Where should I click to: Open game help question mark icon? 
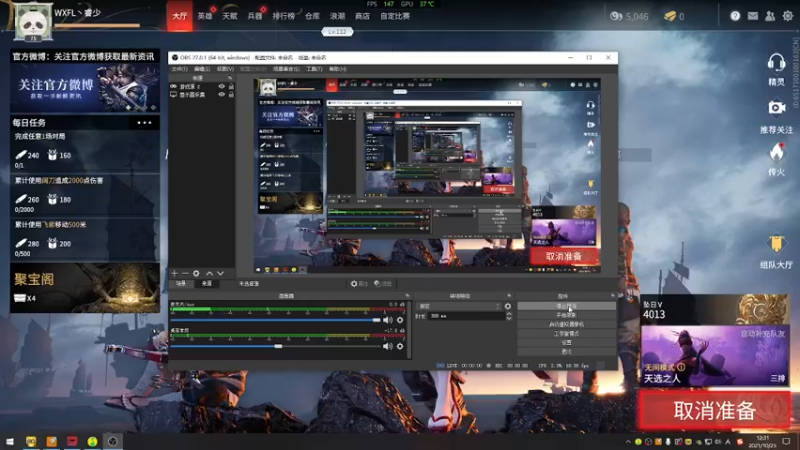click(735, 16)
